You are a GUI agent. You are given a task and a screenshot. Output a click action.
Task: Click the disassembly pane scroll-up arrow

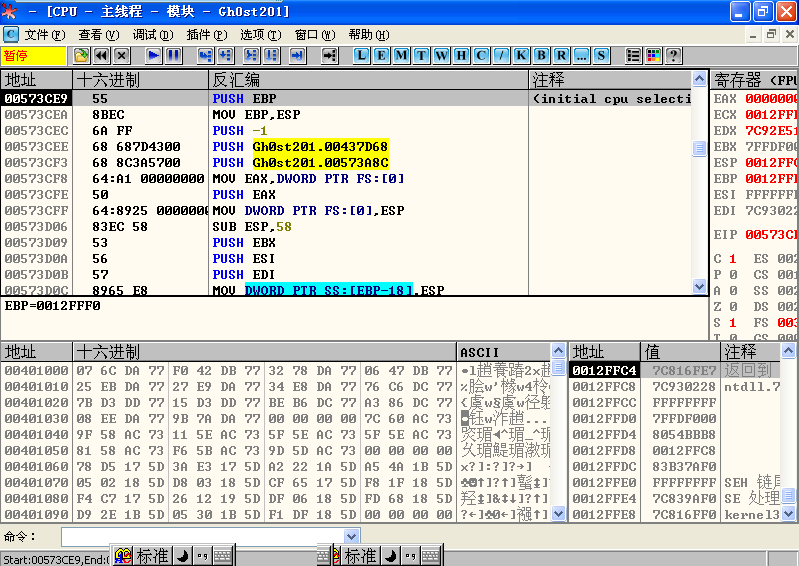pyautogui.click(x=699, y=78)
